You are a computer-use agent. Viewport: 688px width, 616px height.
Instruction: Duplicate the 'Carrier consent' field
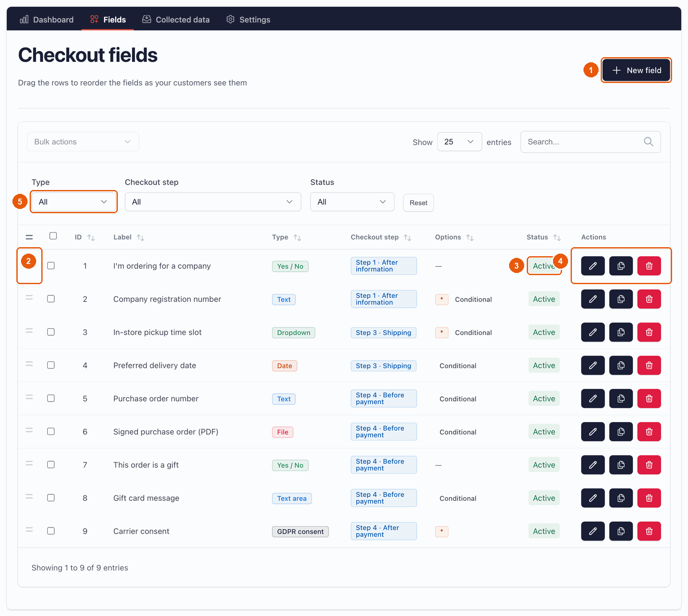click(621, 531)
